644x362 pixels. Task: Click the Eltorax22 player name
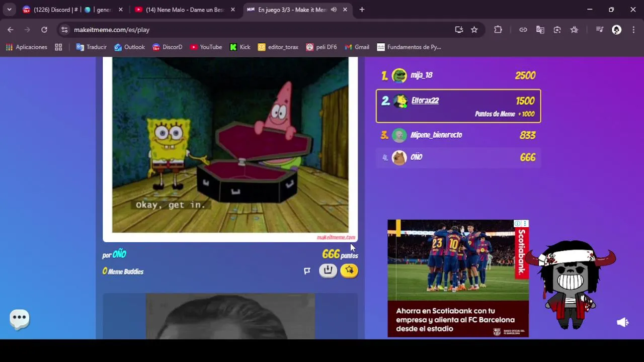tap(425, 101)
